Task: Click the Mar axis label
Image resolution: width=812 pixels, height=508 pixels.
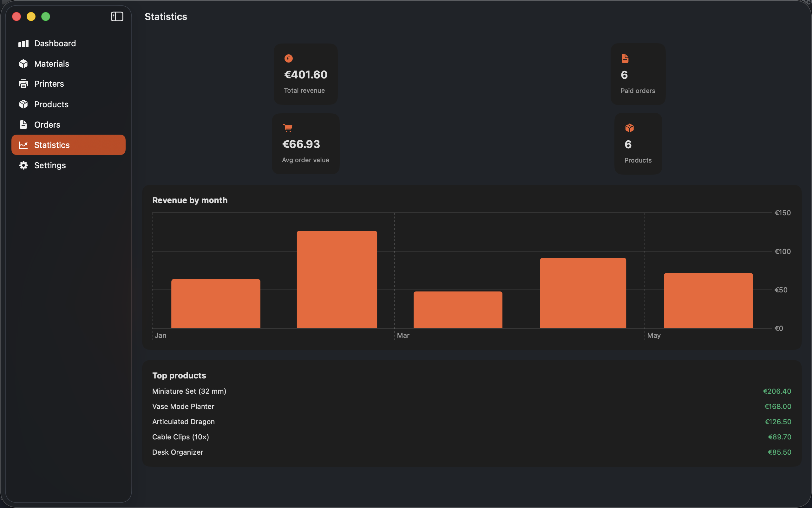Action: click(403, 336)
